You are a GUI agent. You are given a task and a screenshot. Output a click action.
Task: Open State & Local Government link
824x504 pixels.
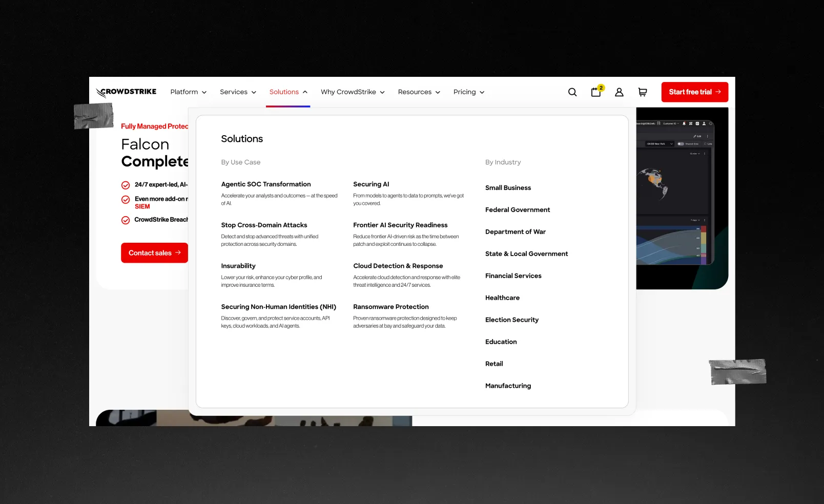click(x=526, y=254)
